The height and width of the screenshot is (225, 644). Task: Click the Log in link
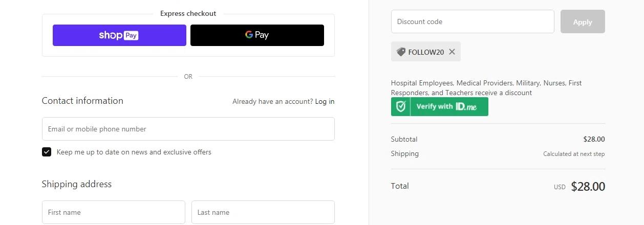pos(325,101)
